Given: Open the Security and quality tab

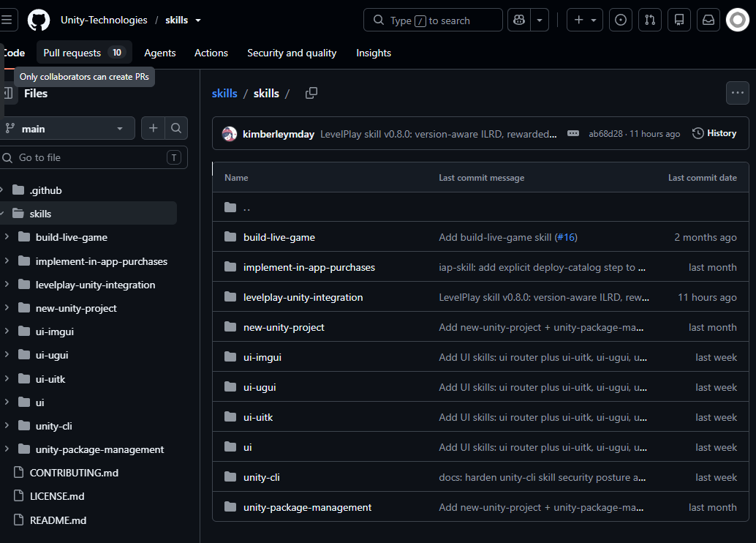Looking at the screenshot, I should coord(292,53).
